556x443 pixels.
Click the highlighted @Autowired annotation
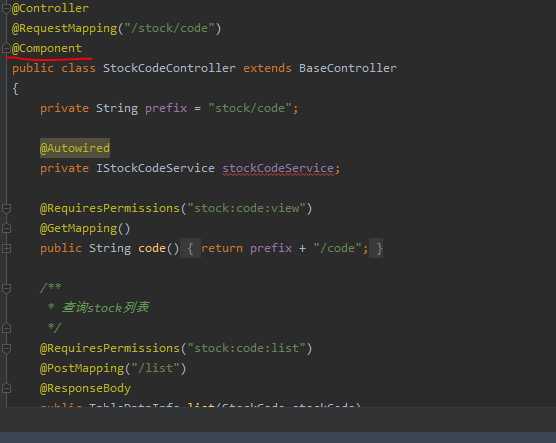click(75, 148)
